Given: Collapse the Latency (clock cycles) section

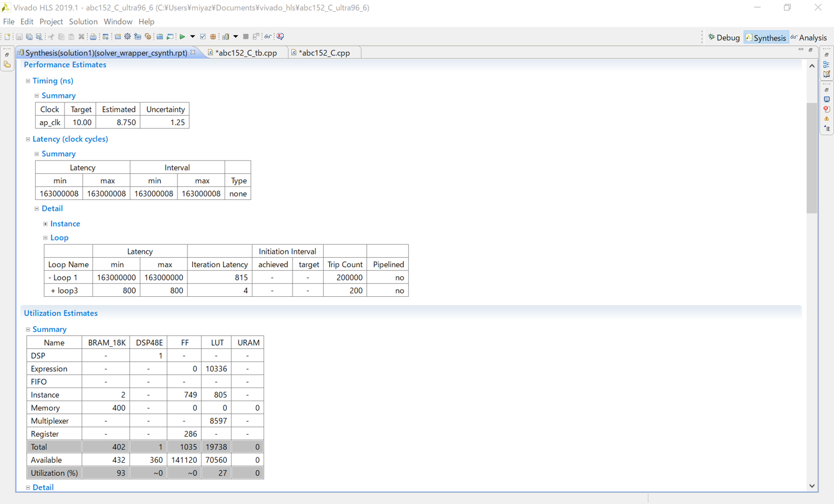Looking at the screenshot, I should (28, 139).
